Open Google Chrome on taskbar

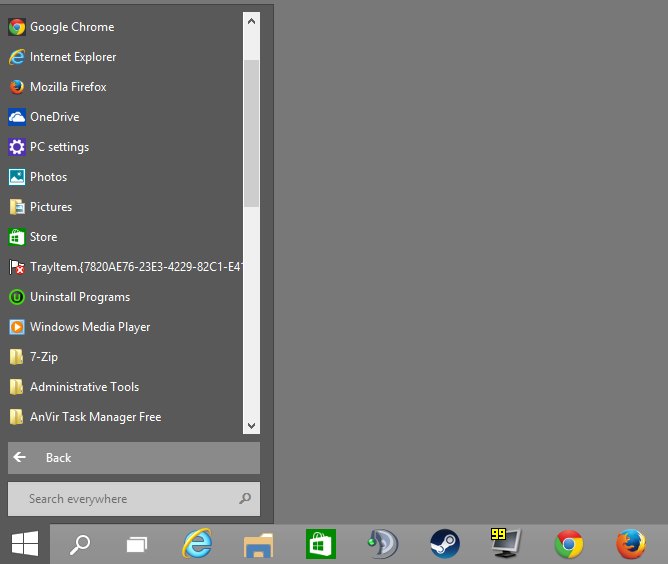pyautogui.click(x=569, y=544)
